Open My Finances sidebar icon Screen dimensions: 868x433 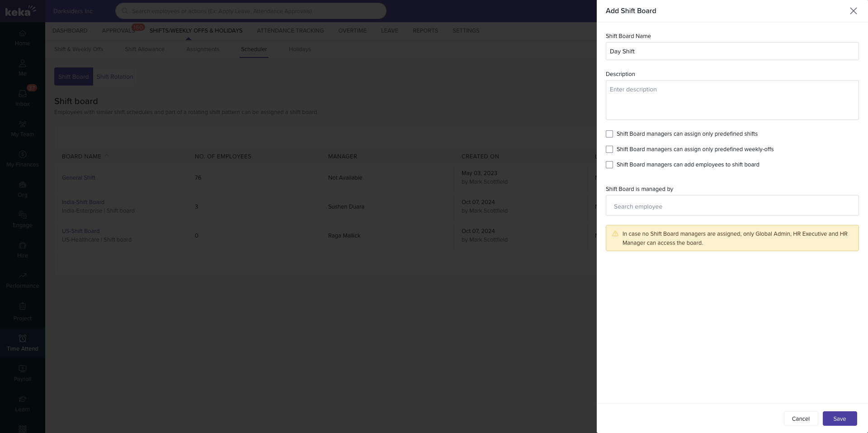click(x=22, y=155)
